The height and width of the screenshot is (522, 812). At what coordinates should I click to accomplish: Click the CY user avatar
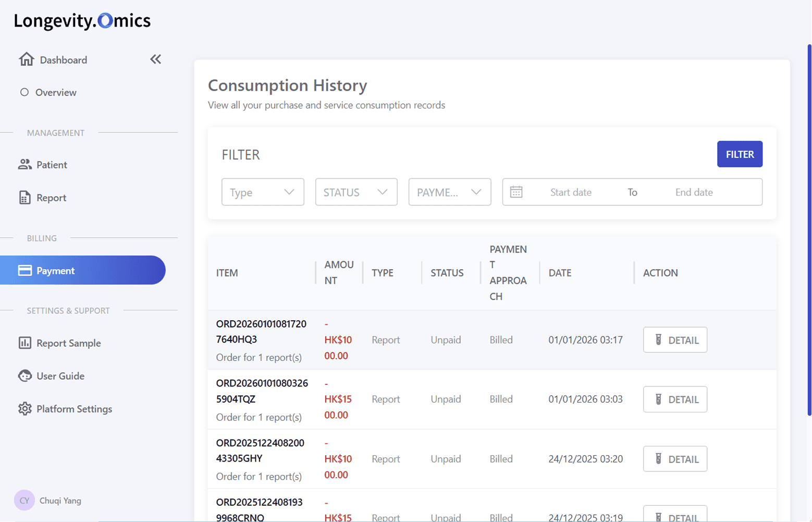pyautogui.click(x=24, y=501)
